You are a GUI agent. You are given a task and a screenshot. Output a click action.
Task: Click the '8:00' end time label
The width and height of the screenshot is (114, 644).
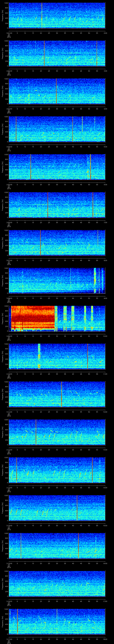pyautogui.click(x=105, y=260)
